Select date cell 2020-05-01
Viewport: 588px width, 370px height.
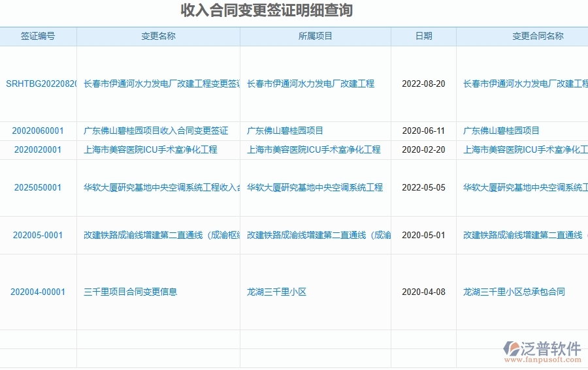click(x=424, y=235)
